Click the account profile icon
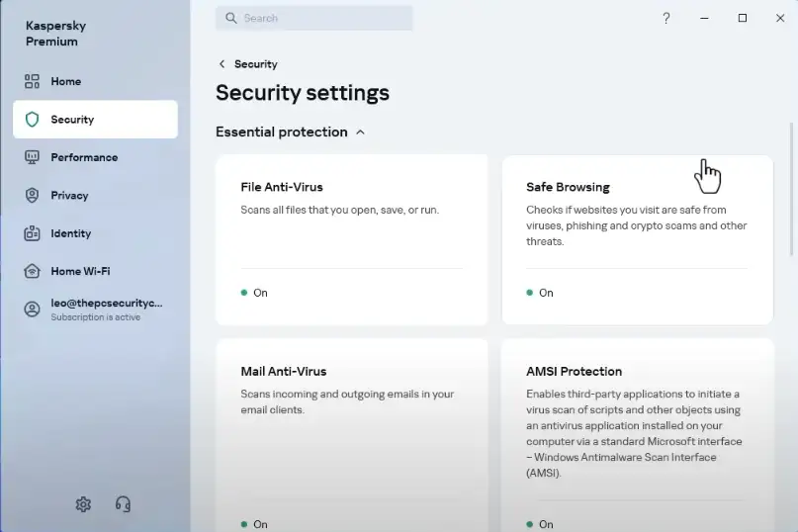Viewport: 798px width, 532px height. (x=32, y=310)
